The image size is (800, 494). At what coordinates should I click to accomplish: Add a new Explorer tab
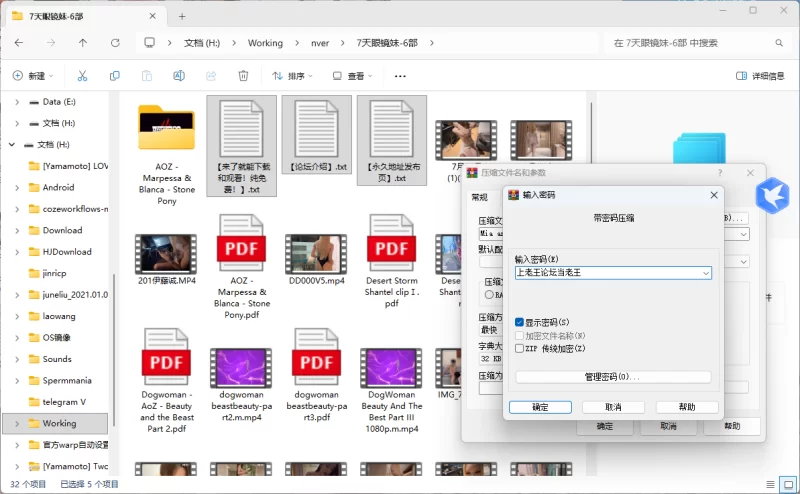(x=182, y=16)
